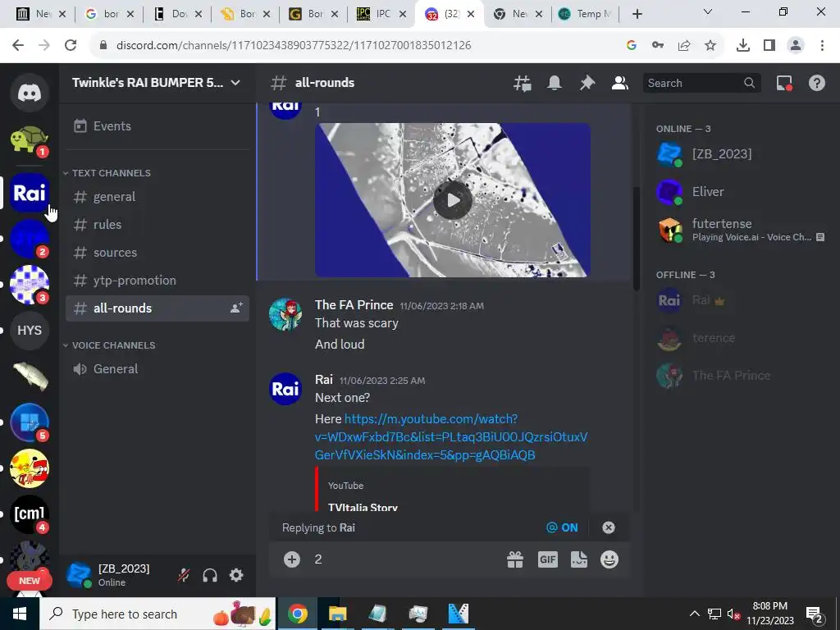The image size is (840, 630).
Task: Open the Discord help icon
Action: 817,83
